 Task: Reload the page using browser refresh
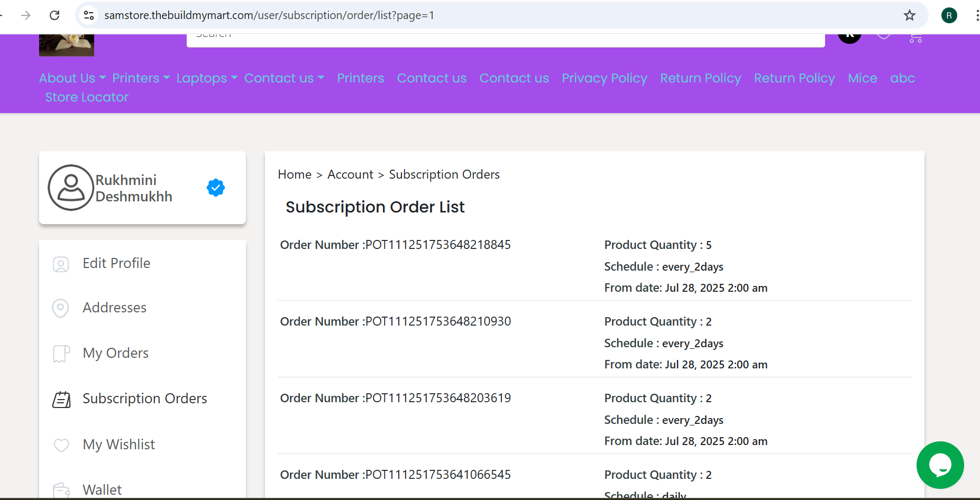[x=54, y=15]
